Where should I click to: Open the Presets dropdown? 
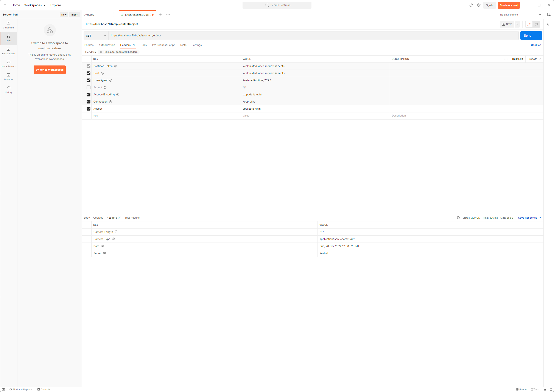(534, 59)
